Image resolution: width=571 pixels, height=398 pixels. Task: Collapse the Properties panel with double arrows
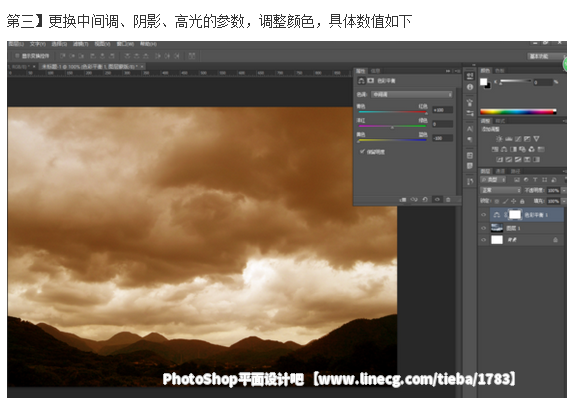(x=448, y=71)
